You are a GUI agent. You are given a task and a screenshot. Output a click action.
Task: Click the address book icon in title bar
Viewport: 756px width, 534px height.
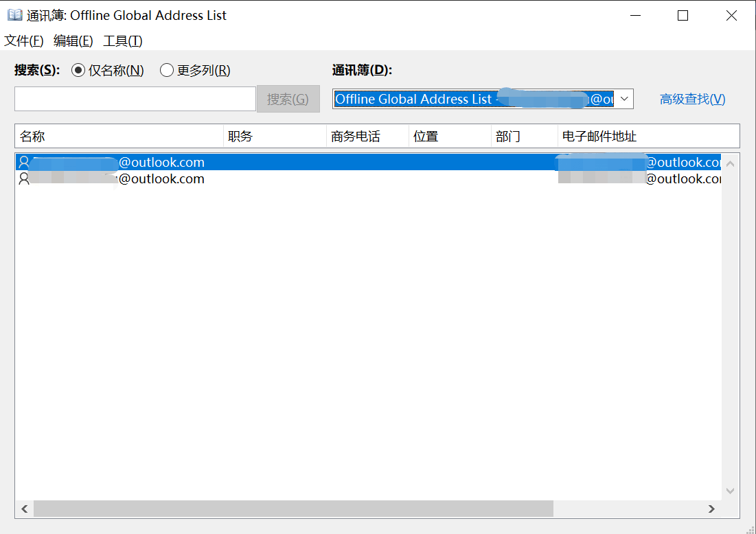[15, 15]
